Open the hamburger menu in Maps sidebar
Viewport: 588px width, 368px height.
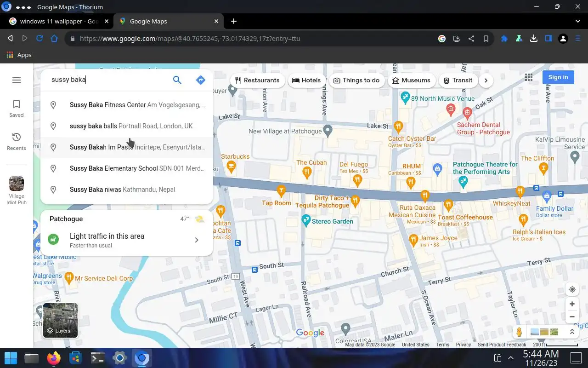(x=17, y=80)
